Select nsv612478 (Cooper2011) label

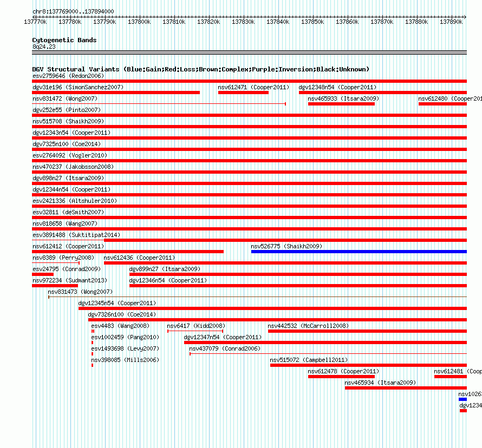tap(343, 371)
